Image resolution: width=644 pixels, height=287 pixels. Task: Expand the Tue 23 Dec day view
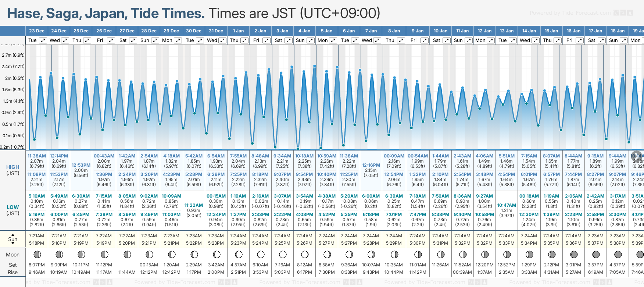coord(43,40)
